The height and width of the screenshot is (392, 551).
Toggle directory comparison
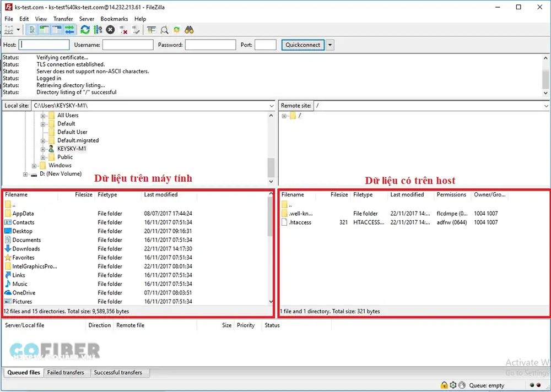coord(164,30)
